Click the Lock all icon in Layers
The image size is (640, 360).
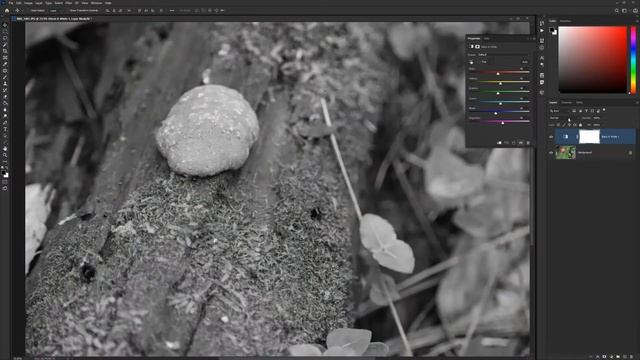coord(580,125)
